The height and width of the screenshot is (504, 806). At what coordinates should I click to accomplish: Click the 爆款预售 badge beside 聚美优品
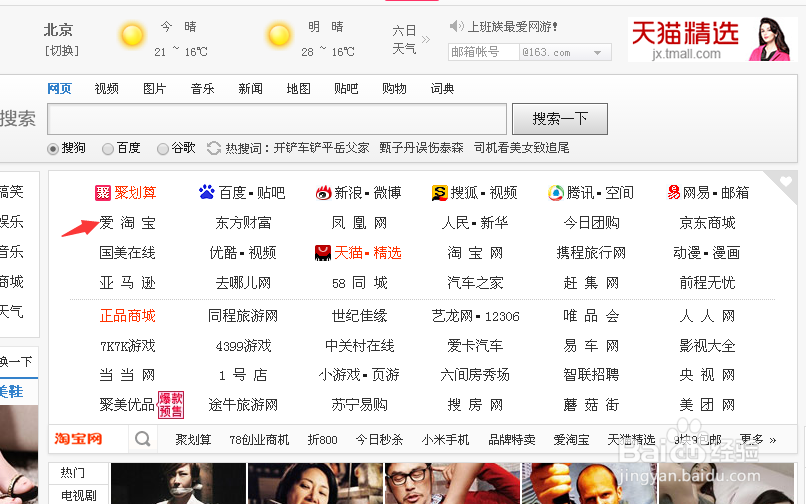pos(171,405)
